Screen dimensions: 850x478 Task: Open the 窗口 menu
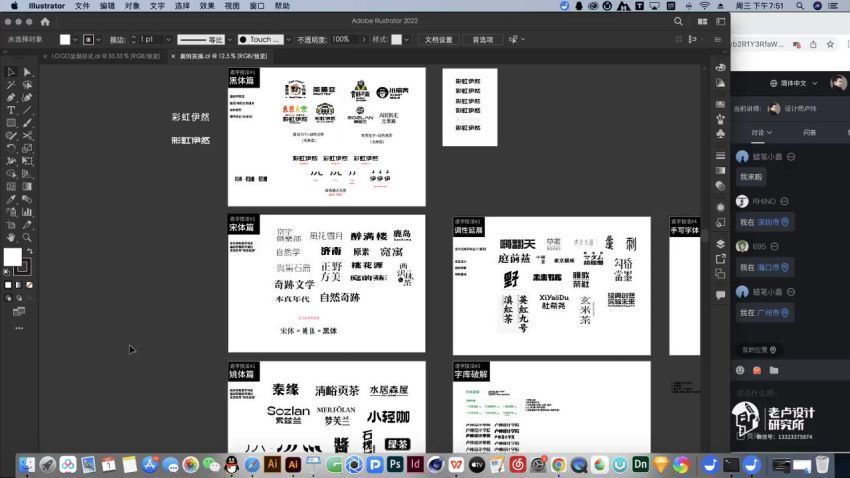tap(257, 5)
